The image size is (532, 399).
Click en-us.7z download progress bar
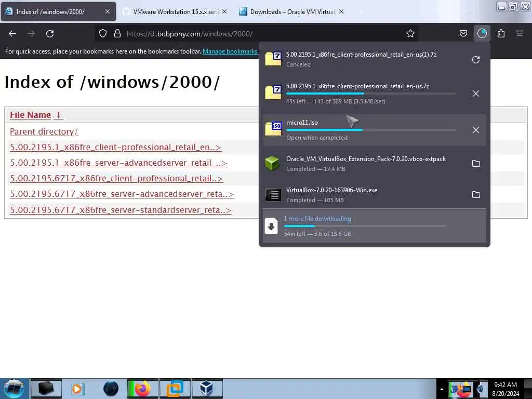pos(371,94)
